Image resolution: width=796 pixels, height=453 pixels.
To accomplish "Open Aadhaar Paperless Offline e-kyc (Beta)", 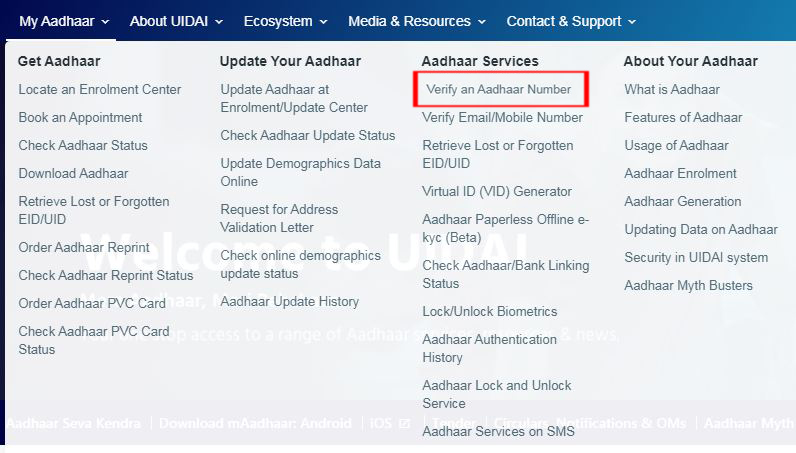I will pyautogui.click(x=506, y=229).
